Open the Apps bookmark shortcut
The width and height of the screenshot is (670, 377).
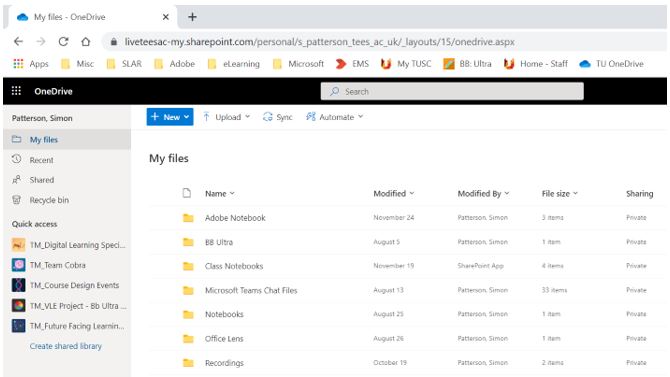[31, 64]
